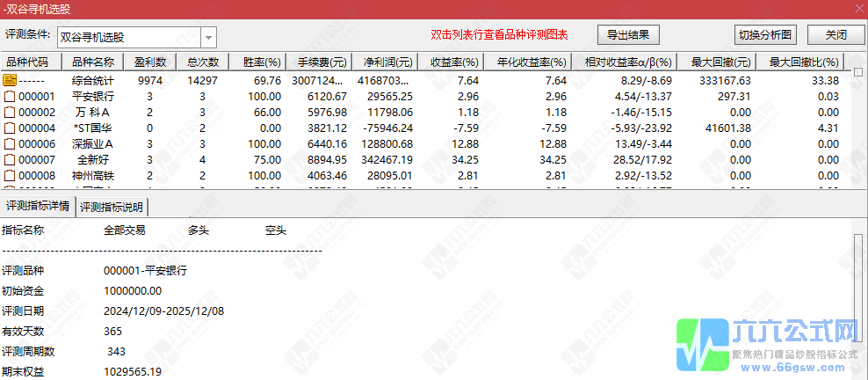Click the drawdown value 333167.63

[725, 80]
